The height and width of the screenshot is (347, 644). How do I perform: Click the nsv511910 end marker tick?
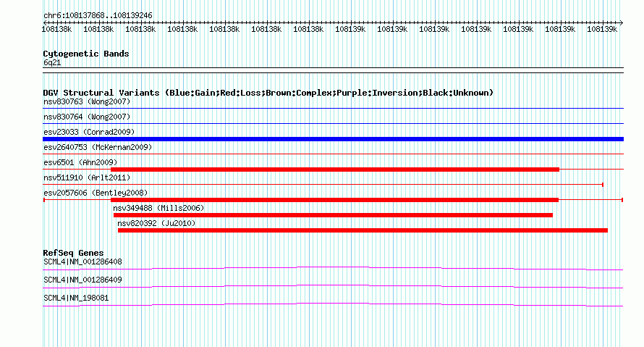coord(603,185)
